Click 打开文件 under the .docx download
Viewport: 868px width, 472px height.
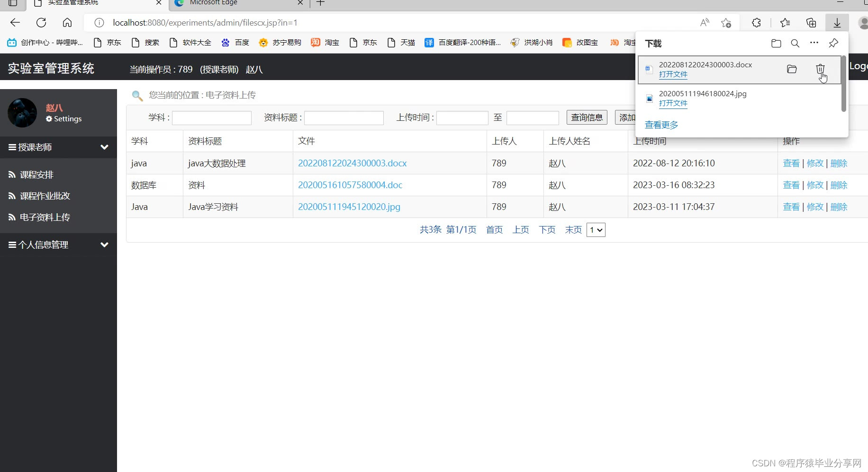pyautogui.click(x=673, y=74)
